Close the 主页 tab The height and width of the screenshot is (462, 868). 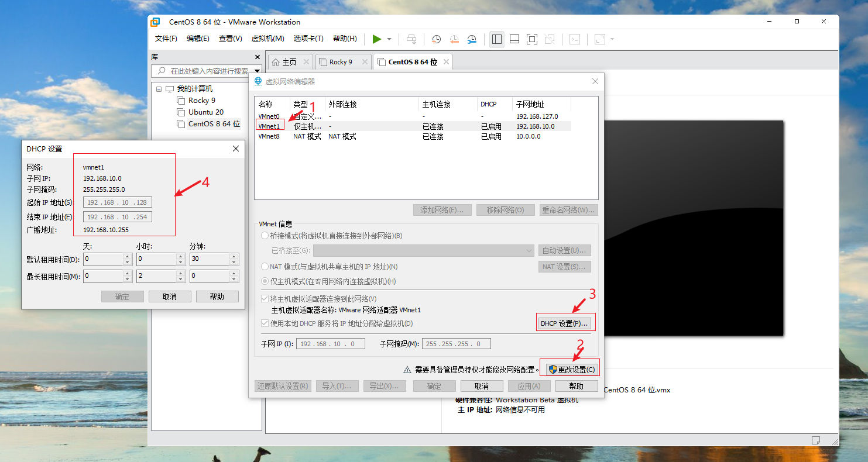(306, 61)
